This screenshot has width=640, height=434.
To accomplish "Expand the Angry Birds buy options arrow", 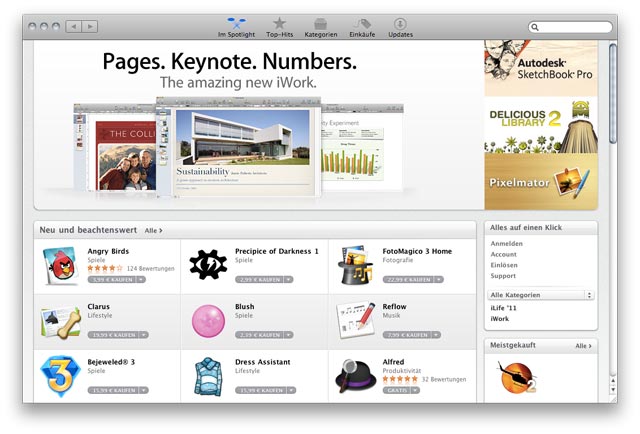I will (141, 280).
